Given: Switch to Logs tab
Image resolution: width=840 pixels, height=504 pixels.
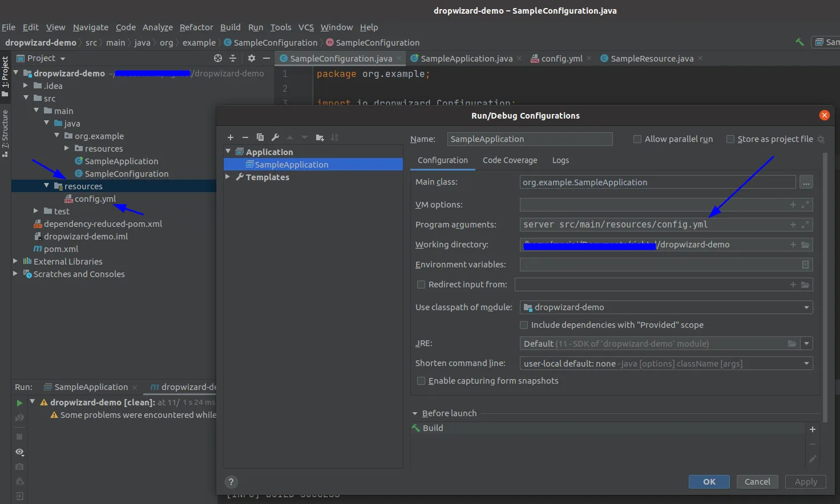Looking at the screenshot, I should click(560, 160).
